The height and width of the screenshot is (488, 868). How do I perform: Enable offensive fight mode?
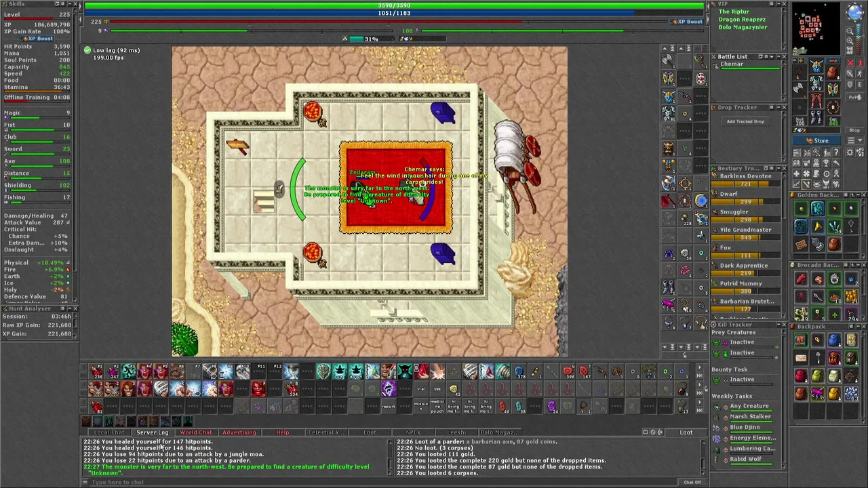pyautogui.click(x=850, y=63)
